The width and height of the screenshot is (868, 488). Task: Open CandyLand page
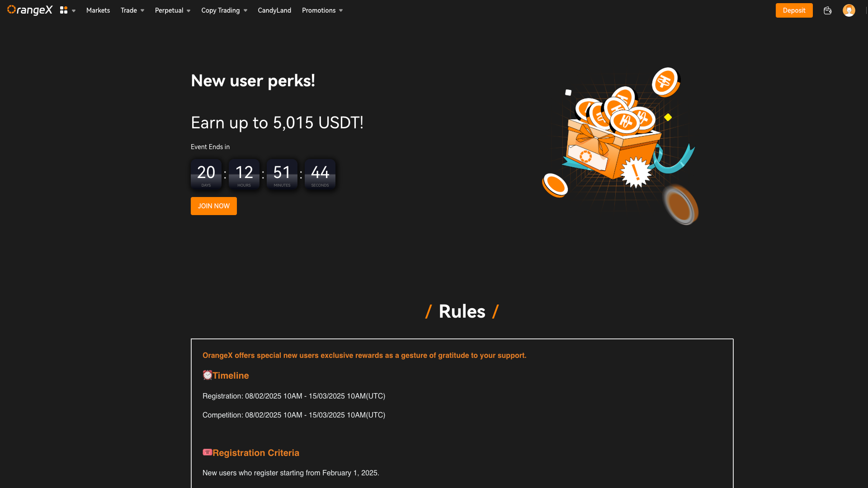[274, 10]
